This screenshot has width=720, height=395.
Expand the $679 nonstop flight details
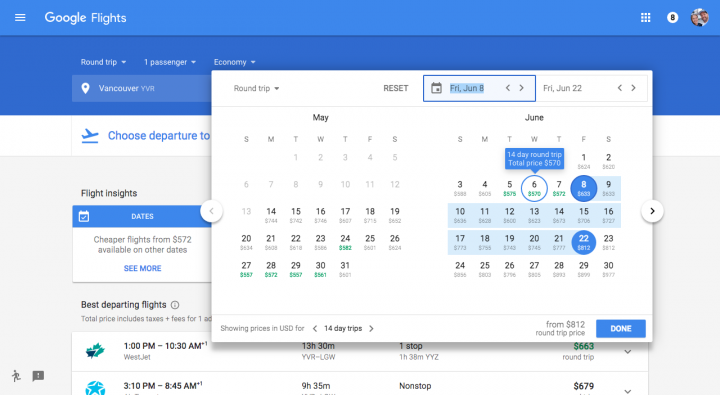coord(628,391)
